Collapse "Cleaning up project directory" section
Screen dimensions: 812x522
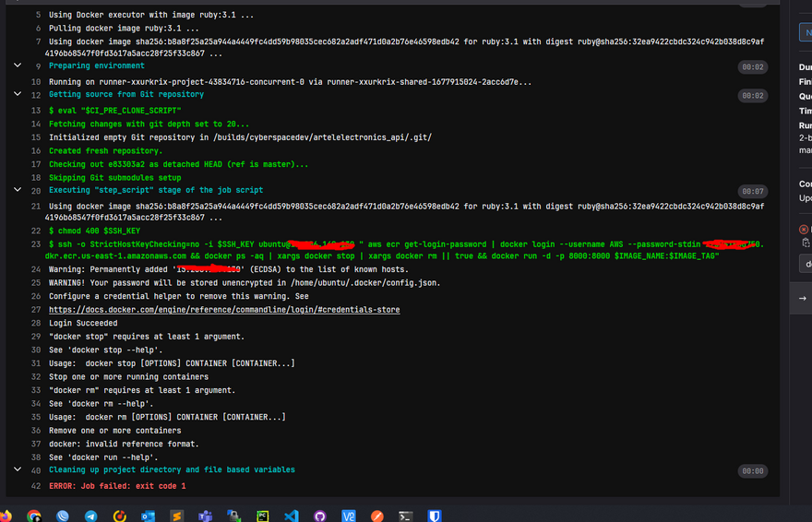click(x=18, y=470)
